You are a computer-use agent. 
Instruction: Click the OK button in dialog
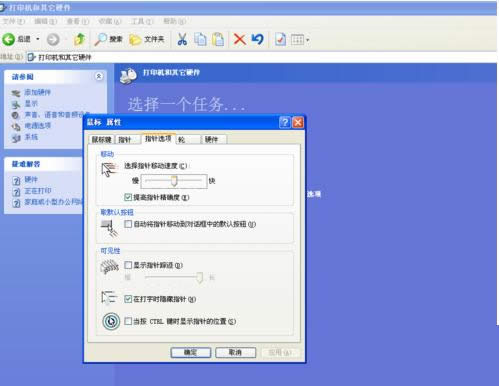coord(191,352)
